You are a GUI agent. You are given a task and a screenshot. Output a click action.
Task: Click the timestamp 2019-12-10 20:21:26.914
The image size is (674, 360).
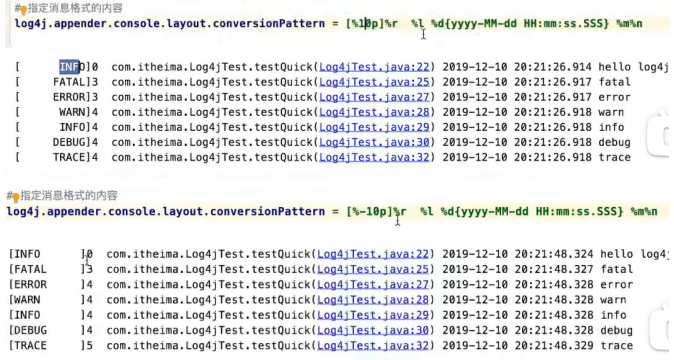pos(517,67)
